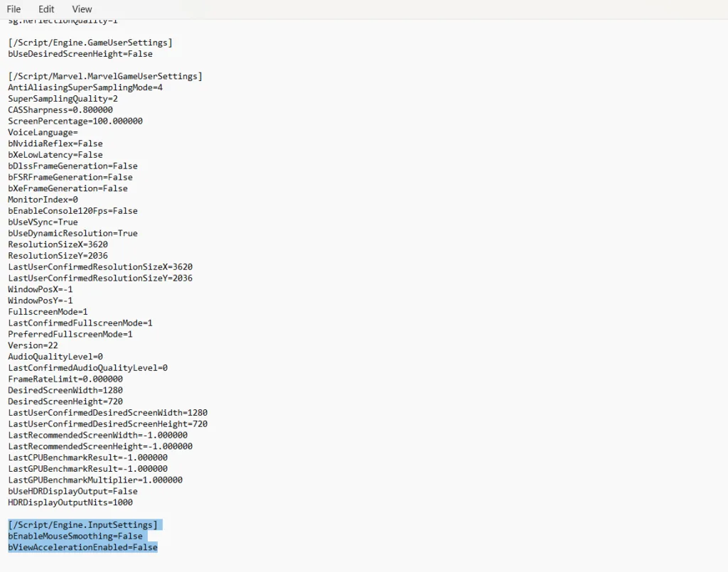Image resolution: width=728 pixels, height=572 pixels.
Task: Click the LastCPUBenchmarkResult=-1.000000 line
Action: 87,458
